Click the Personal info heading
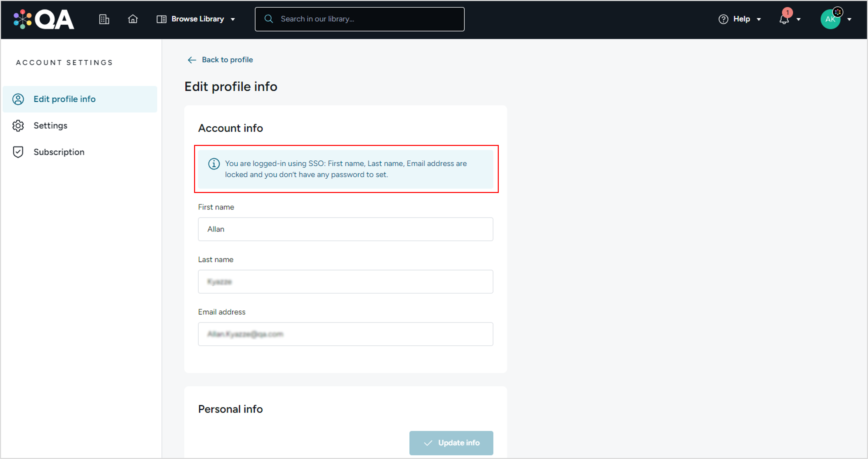Image resolution: width=868 pixels, height=459 pixels. pos(230,409)
